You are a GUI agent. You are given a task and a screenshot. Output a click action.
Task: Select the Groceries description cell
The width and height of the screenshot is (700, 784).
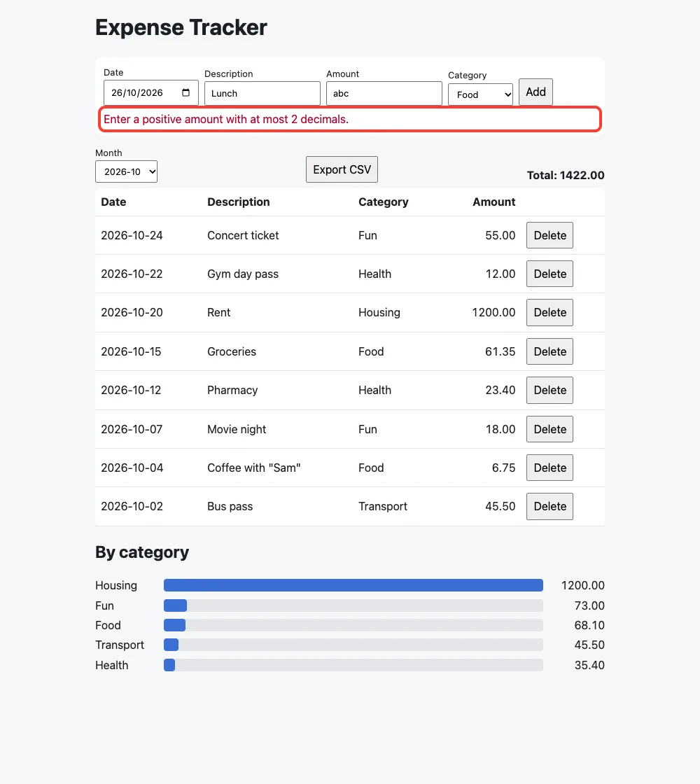[x=232, y=351]
